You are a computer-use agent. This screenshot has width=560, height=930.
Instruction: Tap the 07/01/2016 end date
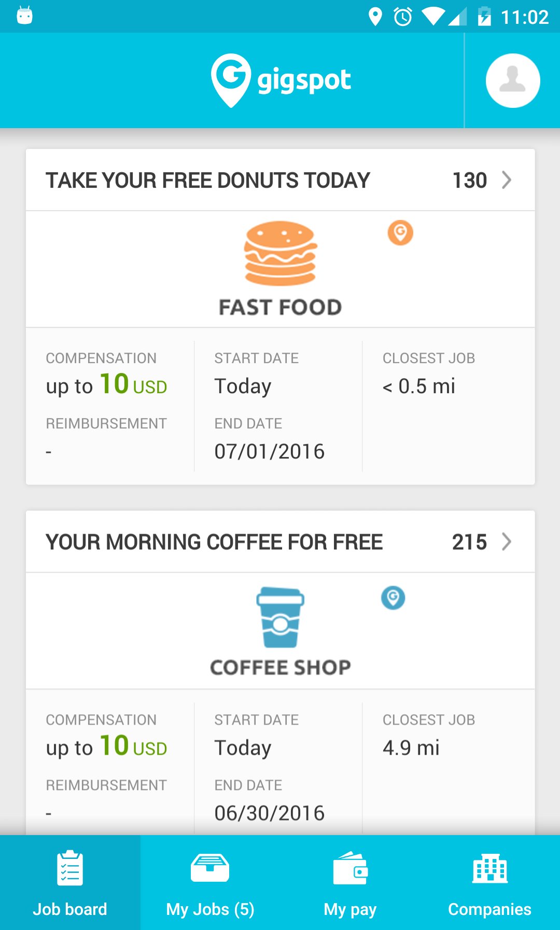pyautogui.click(x=270, y=451)
